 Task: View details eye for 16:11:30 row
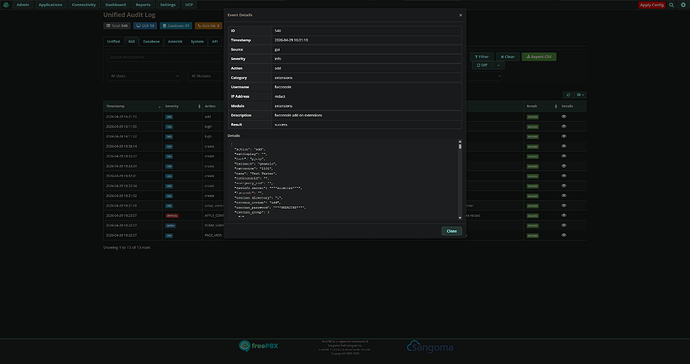coord(564,126)
